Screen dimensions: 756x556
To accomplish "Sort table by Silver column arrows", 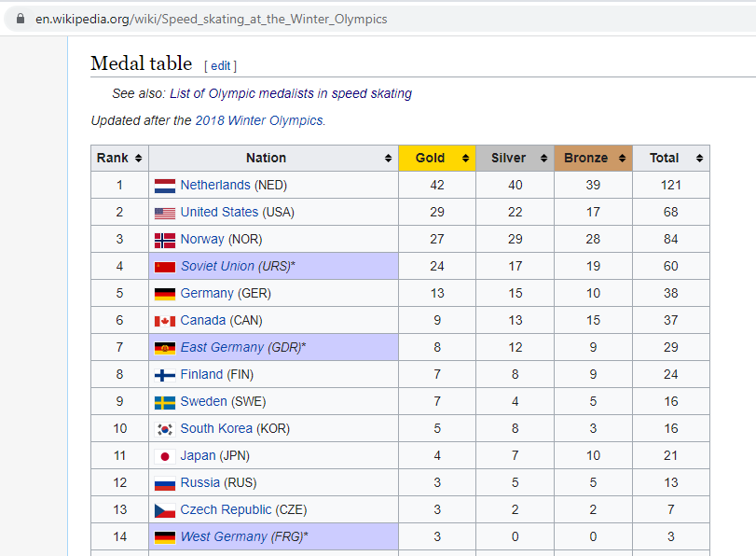I will [543, 159].
